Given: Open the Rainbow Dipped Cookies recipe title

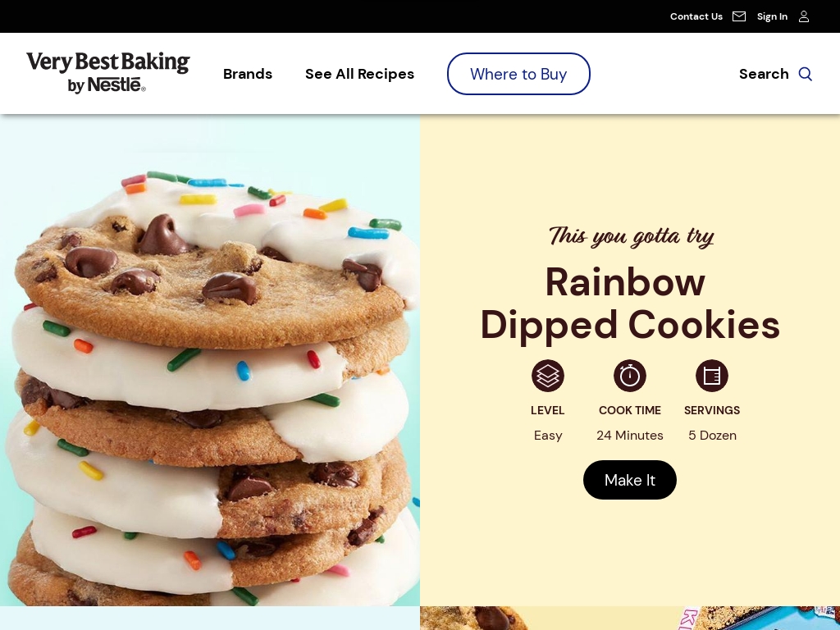Looking at the screenshot, I should (629, 304).
